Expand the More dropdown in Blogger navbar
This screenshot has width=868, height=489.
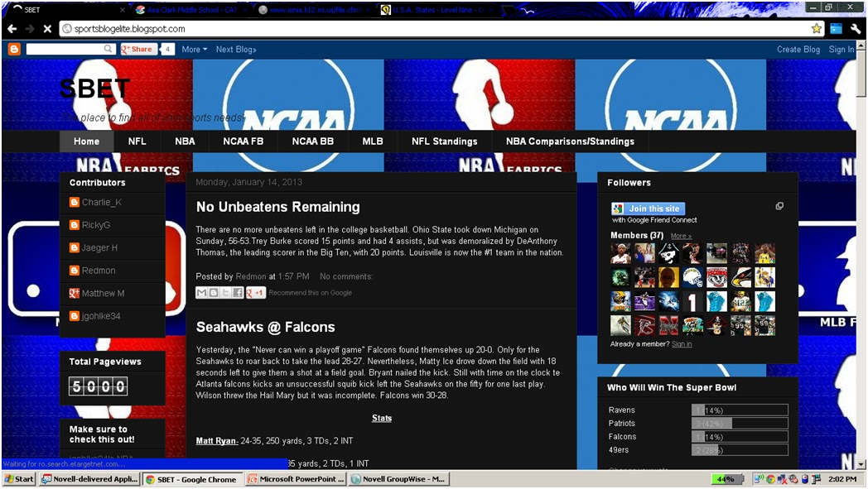[x=195, y=50]
